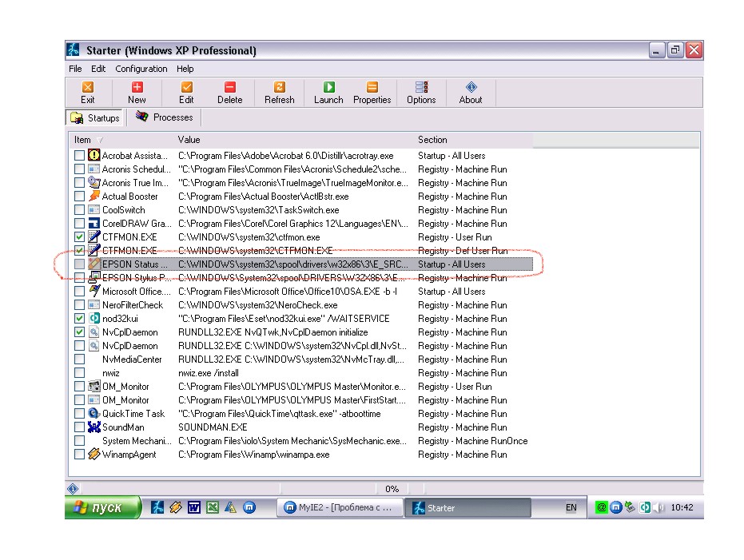Open Properties from the toolbar

click(x=372, y=87)
